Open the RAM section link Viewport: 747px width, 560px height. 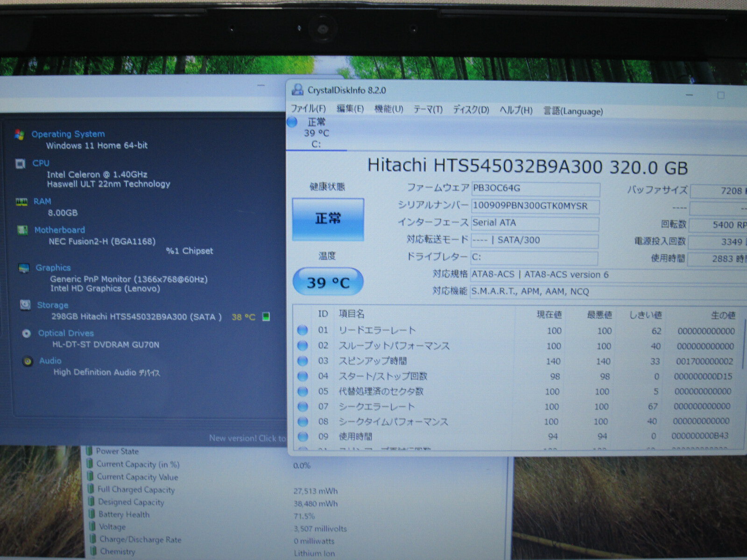(42, 201)
